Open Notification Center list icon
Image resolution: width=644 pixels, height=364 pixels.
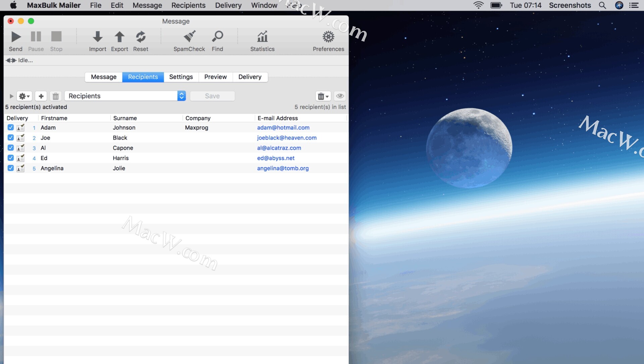[634, 5]
